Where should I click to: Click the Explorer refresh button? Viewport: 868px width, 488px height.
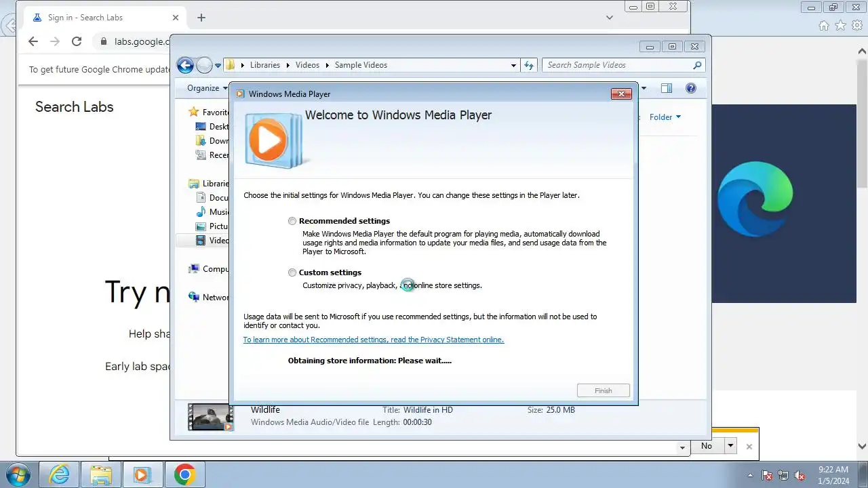tap(529, 65)
